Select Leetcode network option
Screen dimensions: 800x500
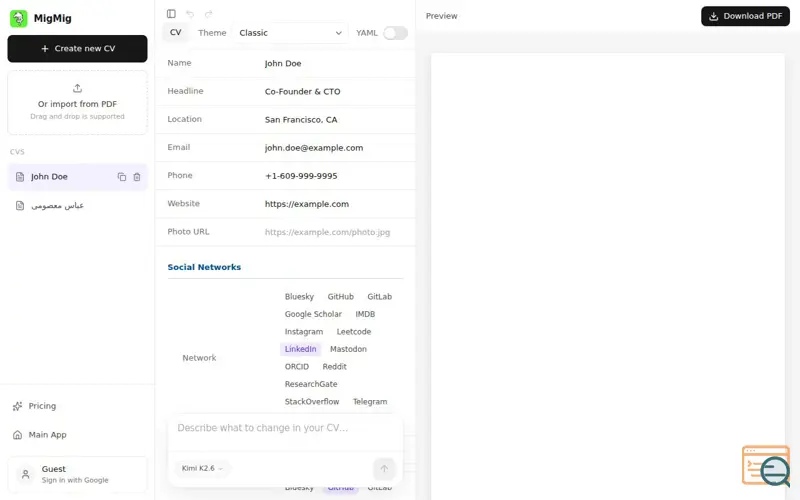(x=354, y=332)
